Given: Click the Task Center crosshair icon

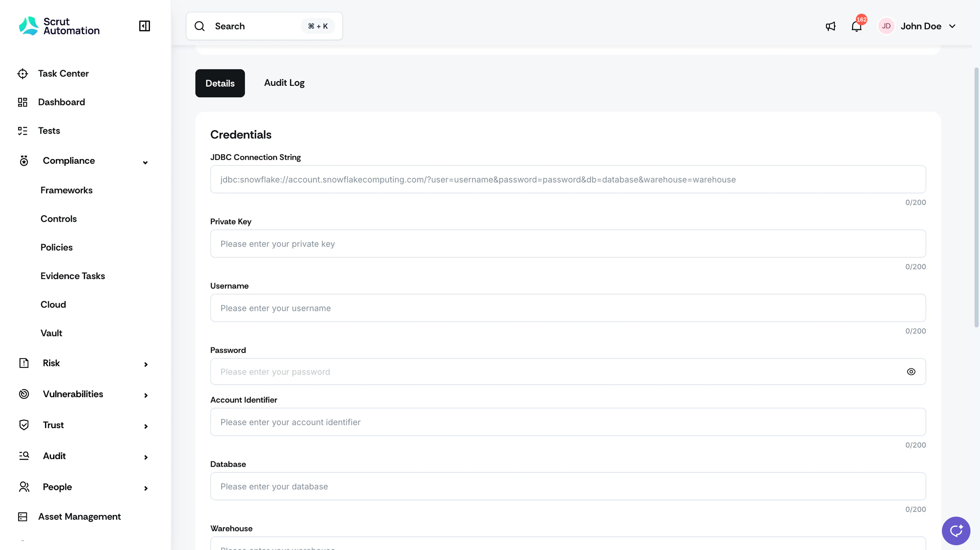Looking at the screenshot, I should 23,74.
